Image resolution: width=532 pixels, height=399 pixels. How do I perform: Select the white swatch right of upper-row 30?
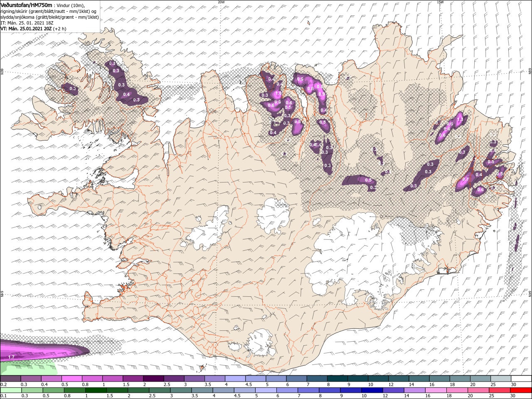click(x=521, y=379)
